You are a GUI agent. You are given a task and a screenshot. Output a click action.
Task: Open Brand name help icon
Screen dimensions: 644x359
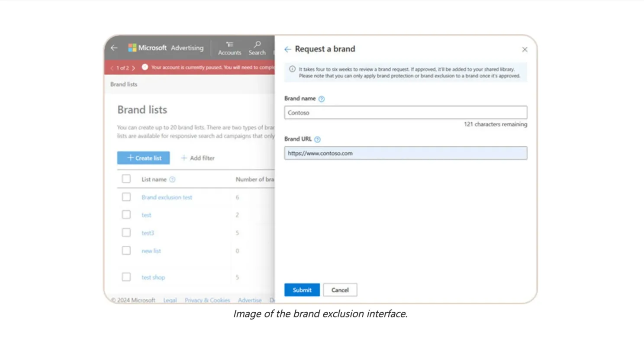tap(322, 99)
